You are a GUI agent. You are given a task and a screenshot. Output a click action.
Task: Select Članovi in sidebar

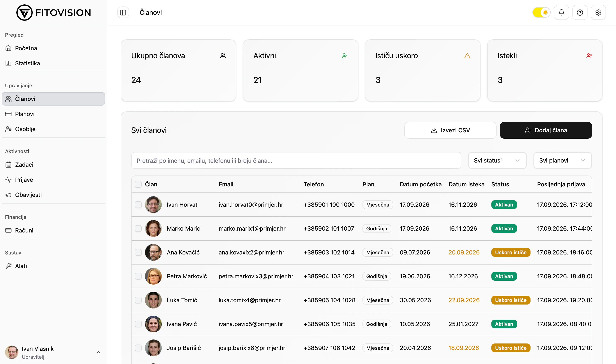[53, 99]
